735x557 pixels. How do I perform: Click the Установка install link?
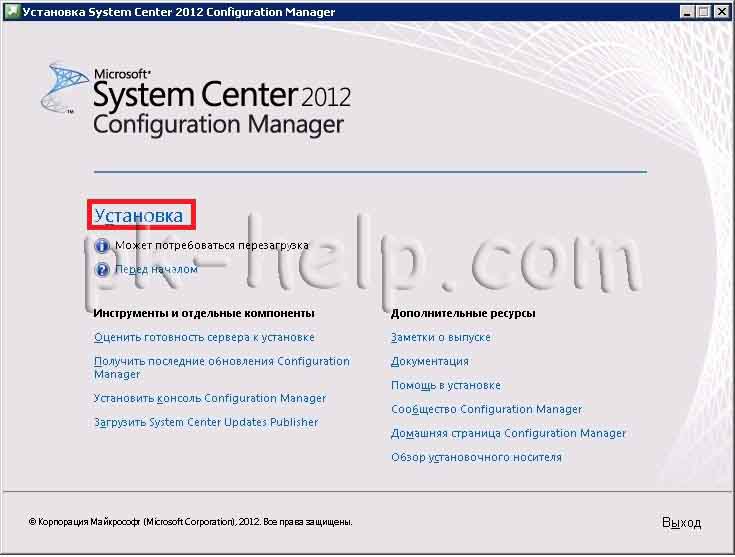[x=139, y=216]
